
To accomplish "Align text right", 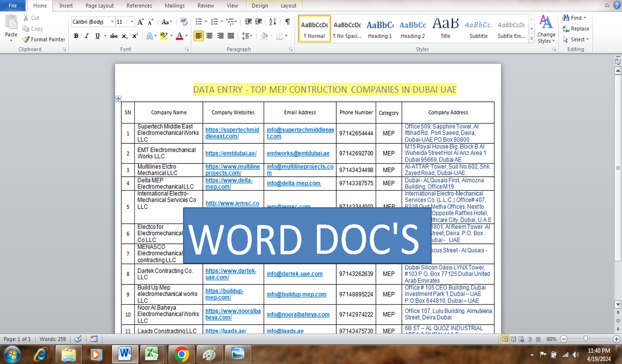I will point(220,36).
